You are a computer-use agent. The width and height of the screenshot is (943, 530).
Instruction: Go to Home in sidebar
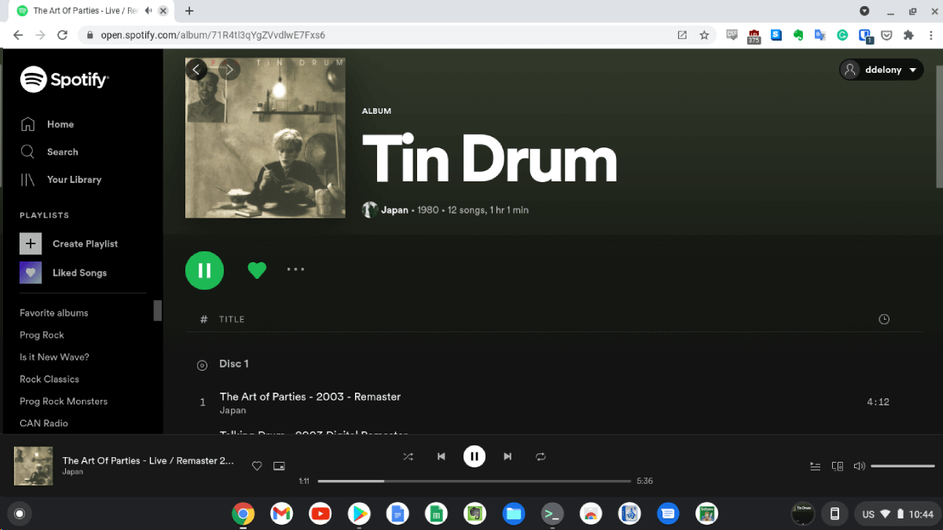60,125
